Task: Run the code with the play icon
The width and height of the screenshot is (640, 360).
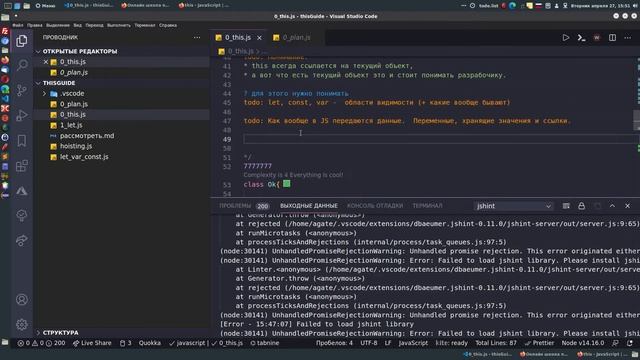Action: click(x=566, y=38)
